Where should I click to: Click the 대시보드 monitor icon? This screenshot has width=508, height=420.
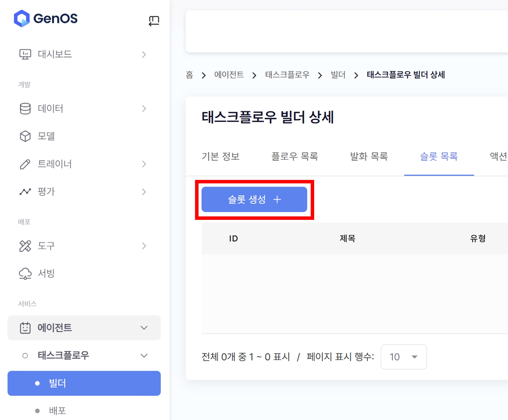click(x=25, y=54)
